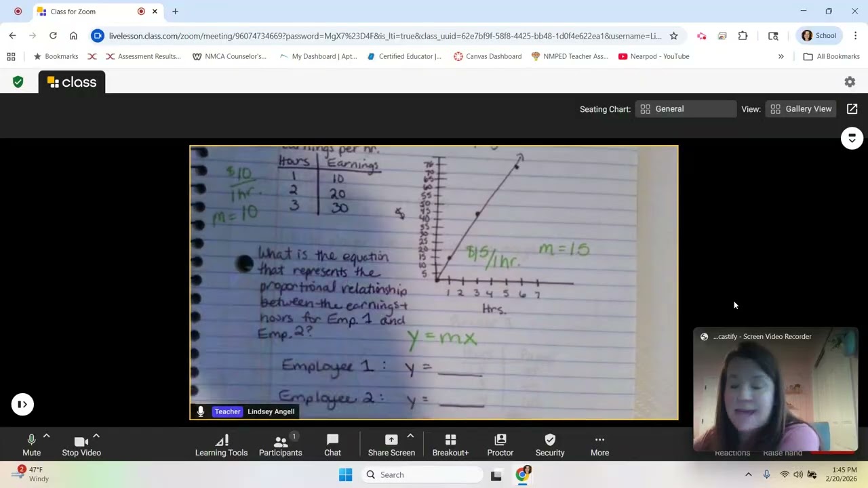This screenshot has height=488, width=868.
Task: Close the Class for Zoom tab
Action: click(x=155, y=12)
